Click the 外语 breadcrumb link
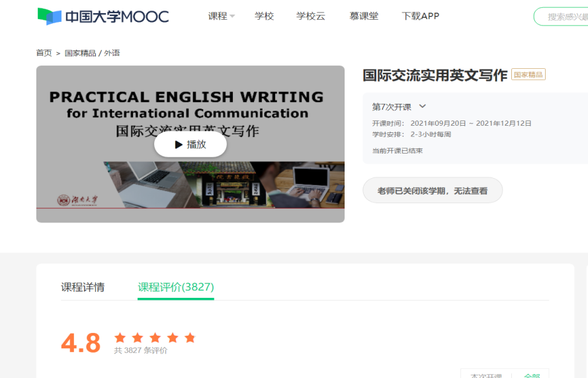The width and height of the screenshot is (588, 378). tap(112, 53)
